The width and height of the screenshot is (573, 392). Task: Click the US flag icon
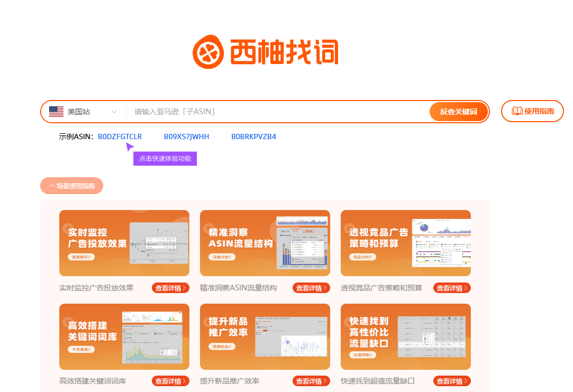(x=56, y=112)
